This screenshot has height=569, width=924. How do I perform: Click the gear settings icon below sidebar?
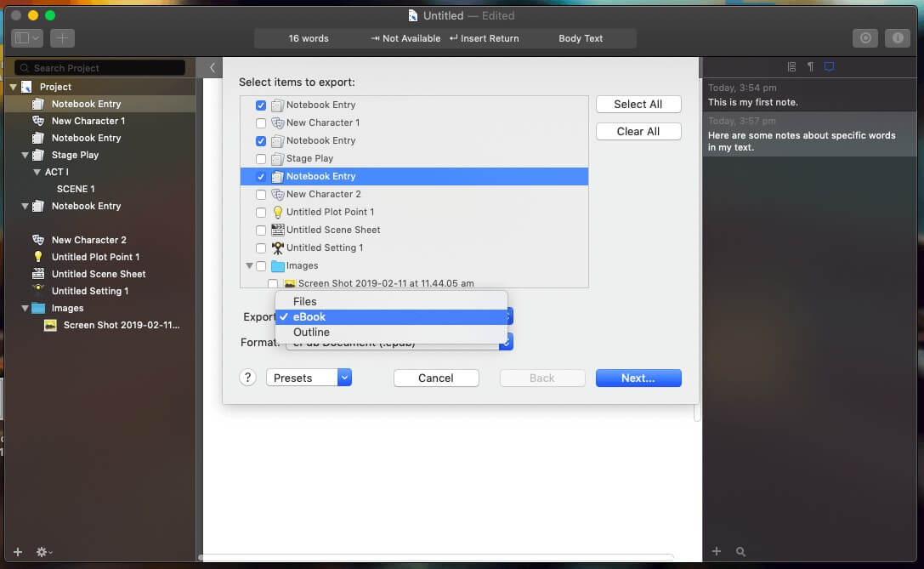coord(43,552)
